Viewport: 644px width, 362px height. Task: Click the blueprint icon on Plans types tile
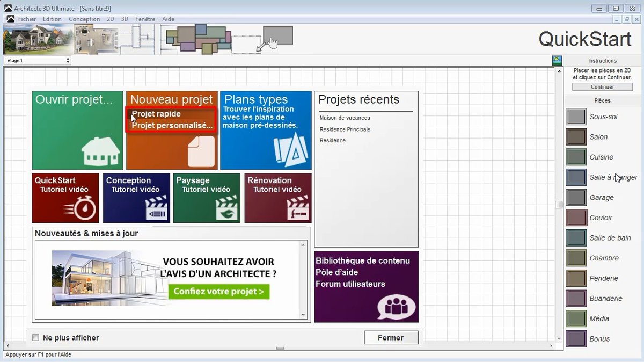[291, 150]
